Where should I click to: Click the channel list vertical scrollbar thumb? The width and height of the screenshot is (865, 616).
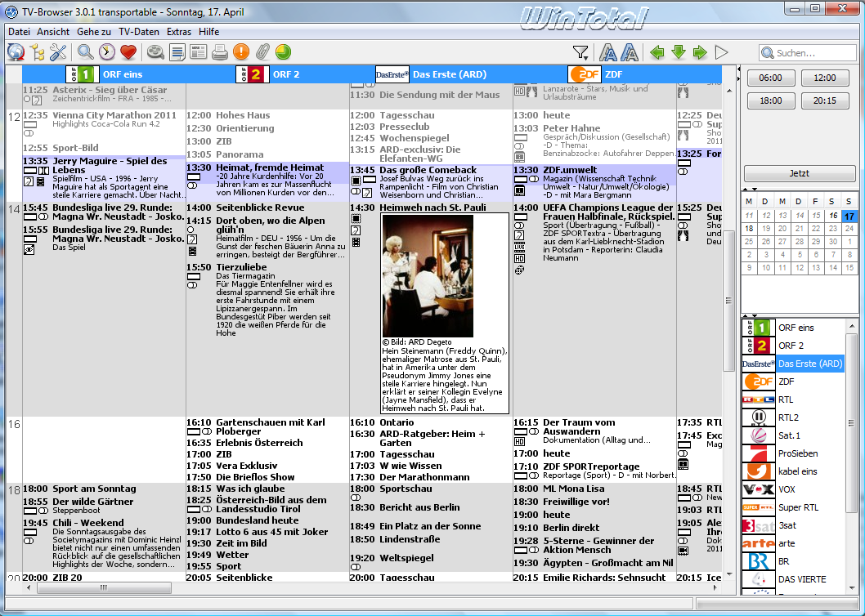pos(851,423)
